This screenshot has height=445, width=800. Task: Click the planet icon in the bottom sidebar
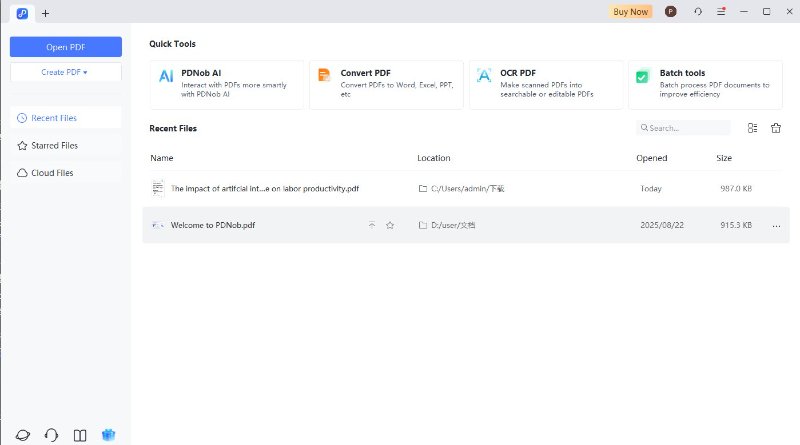pyautogui.click(x=23, y=435)
